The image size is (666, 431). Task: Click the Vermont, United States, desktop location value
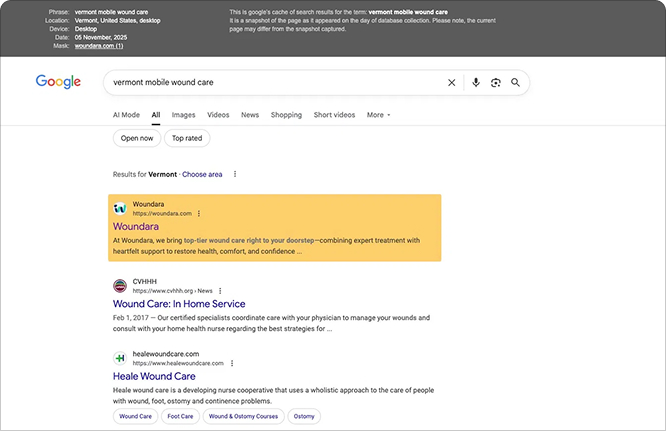(x=118, y=20)
